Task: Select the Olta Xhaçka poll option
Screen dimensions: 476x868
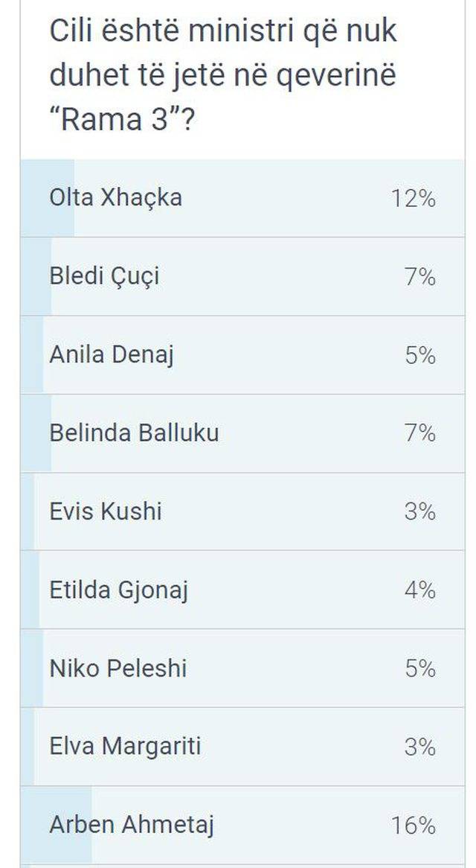Action: (242, 198)
